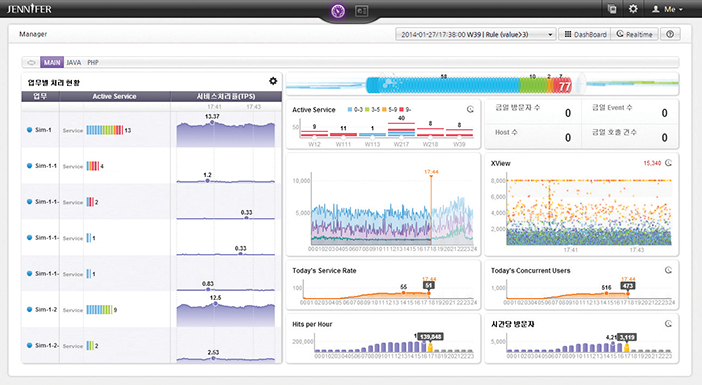The image size is (702, 385).
Task: Click the clock icon in XView panel
Action: point(668,163)
